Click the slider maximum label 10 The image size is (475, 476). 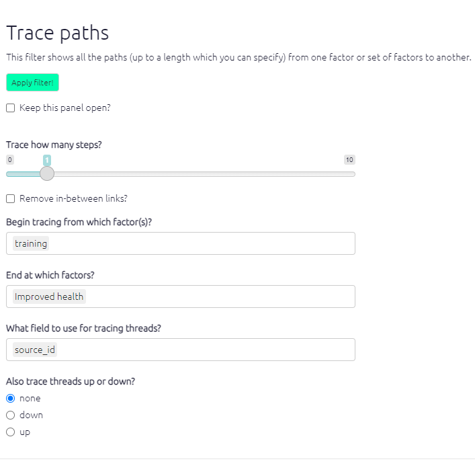(x=349, y=160)
